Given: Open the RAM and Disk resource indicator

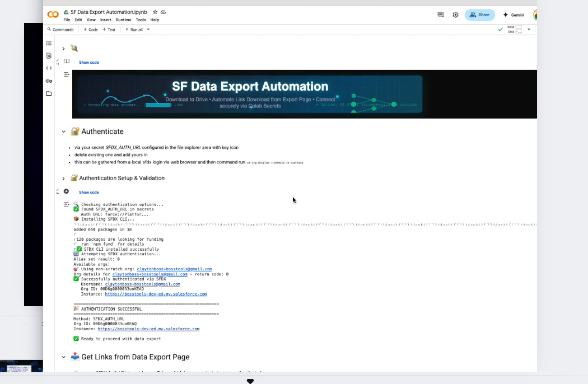Looking at the screenshot, I should [x=515, y=29].
